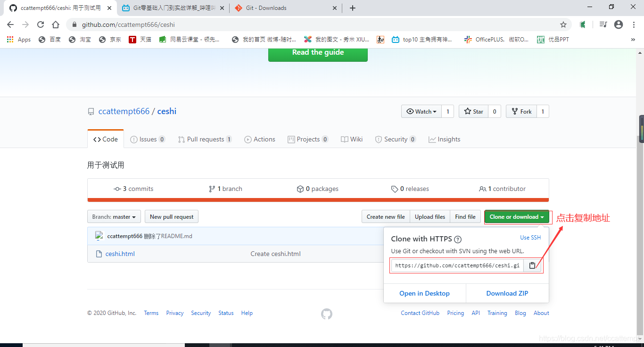This screenshot has width=644, height=347.
Task: Open the 淘宝 bookmark
Action: pos(80,40)
